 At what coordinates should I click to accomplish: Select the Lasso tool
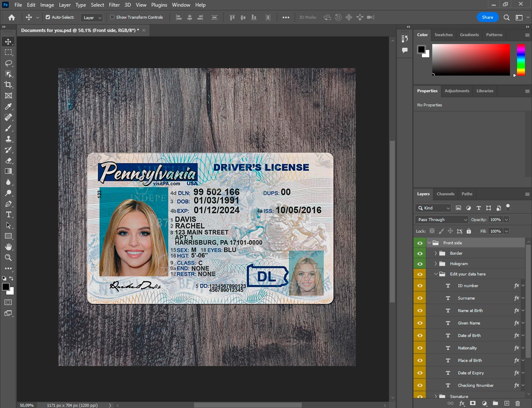(8, 63)
